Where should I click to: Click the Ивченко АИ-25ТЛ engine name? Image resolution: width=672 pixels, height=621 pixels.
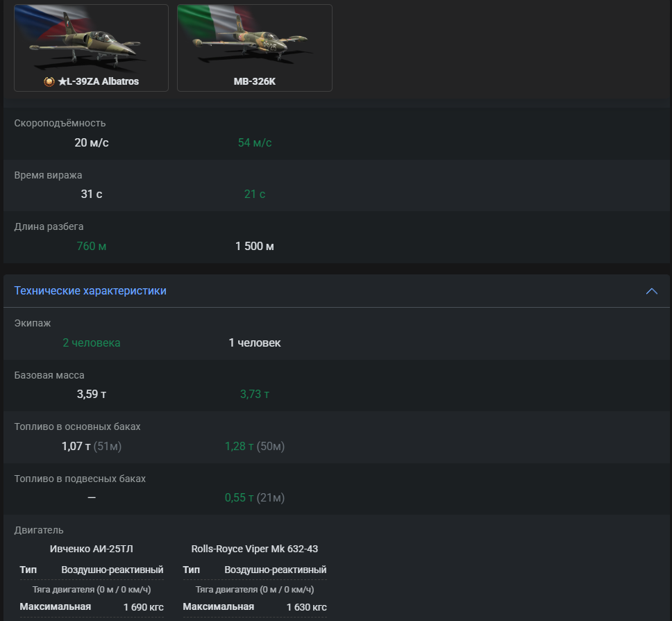[x=91, y=549]
